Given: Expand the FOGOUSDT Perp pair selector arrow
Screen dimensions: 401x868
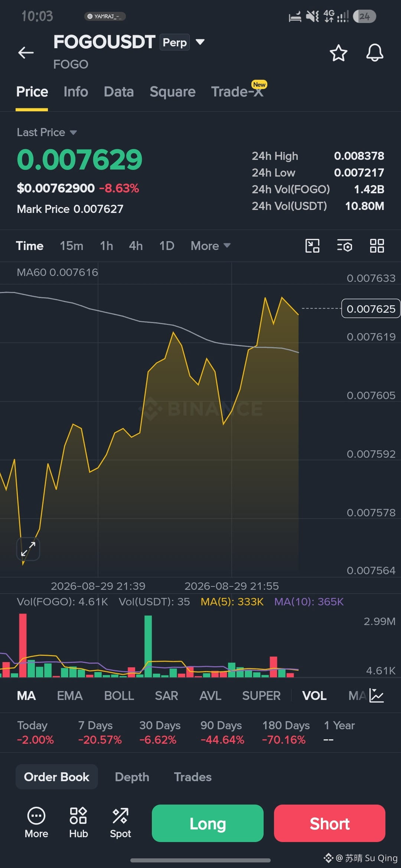Looking at the screenshot, I should tap(200, 42).
